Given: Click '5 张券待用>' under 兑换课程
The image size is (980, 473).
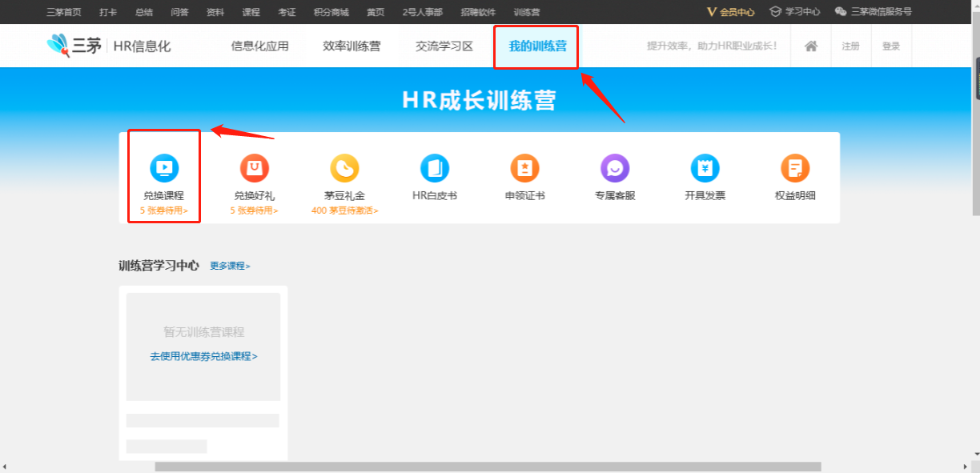Looking at the screenshot, I should pyautogui.click(x=163, y=210).
